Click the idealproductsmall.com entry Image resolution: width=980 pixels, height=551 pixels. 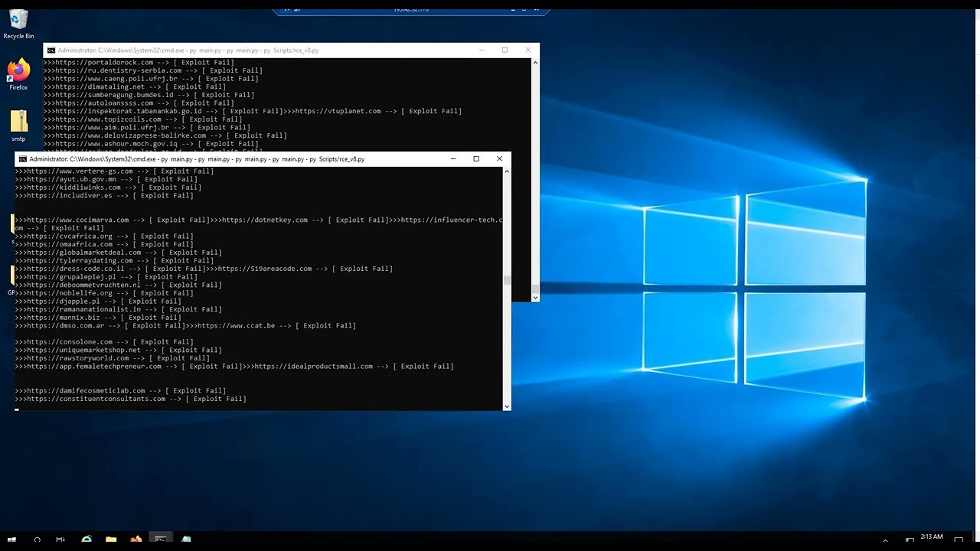coord(348,366)
